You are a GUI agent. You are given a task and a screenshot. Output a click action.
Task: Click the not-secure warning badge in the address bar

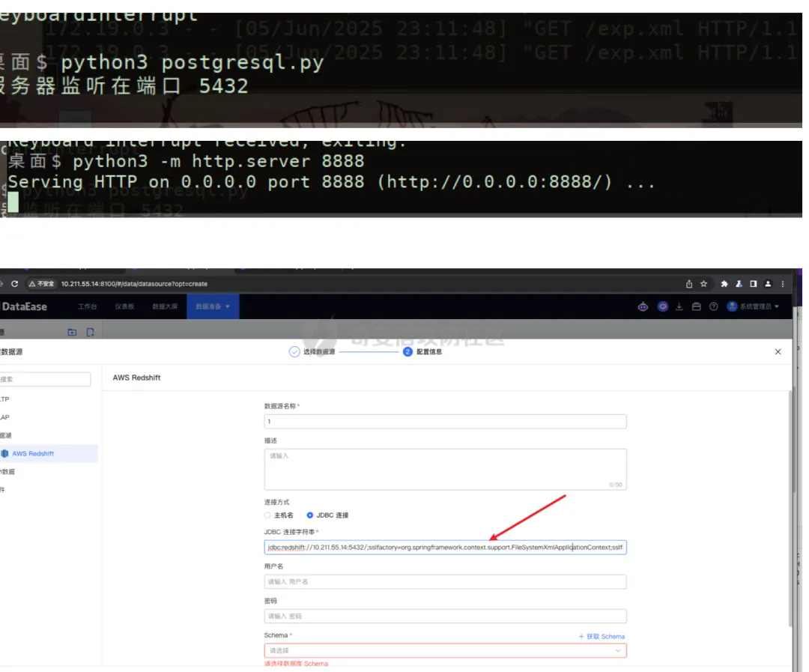(x=41, y=284)
